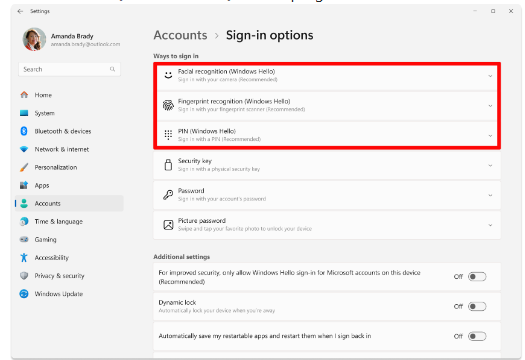Click Accounts in the breadcrumb
Viewport: 525px width, 360px height.
click(x=180, y=35)
